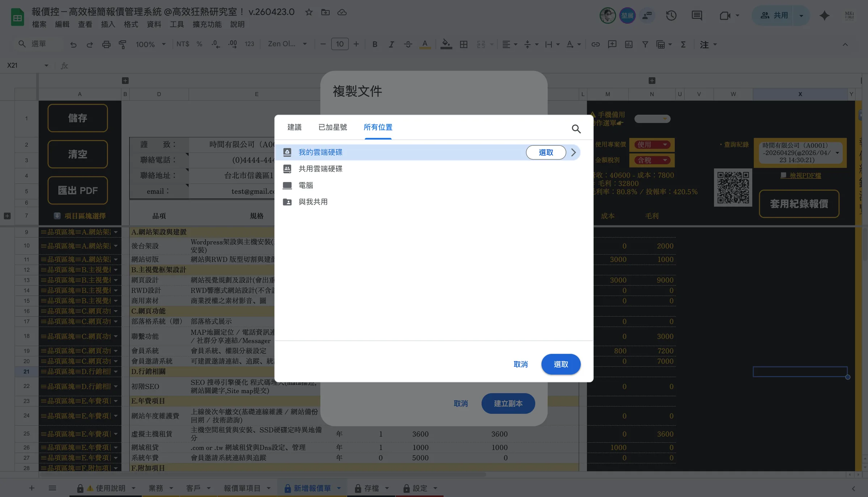
Task: Click the move-to-folder icon beside title
Action: tap(325, 12)
